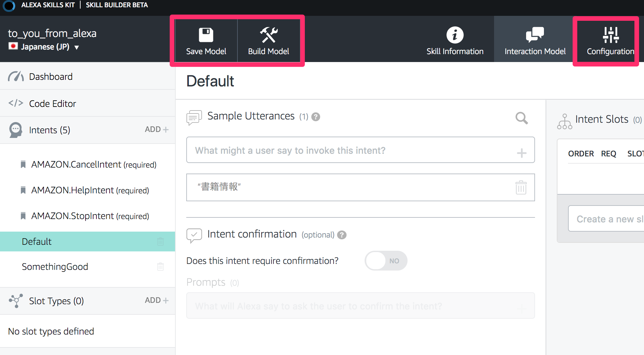Toggle the intent confirmation NO switch
This screenshot has height=355, width=644.
(x=386, y=261)
